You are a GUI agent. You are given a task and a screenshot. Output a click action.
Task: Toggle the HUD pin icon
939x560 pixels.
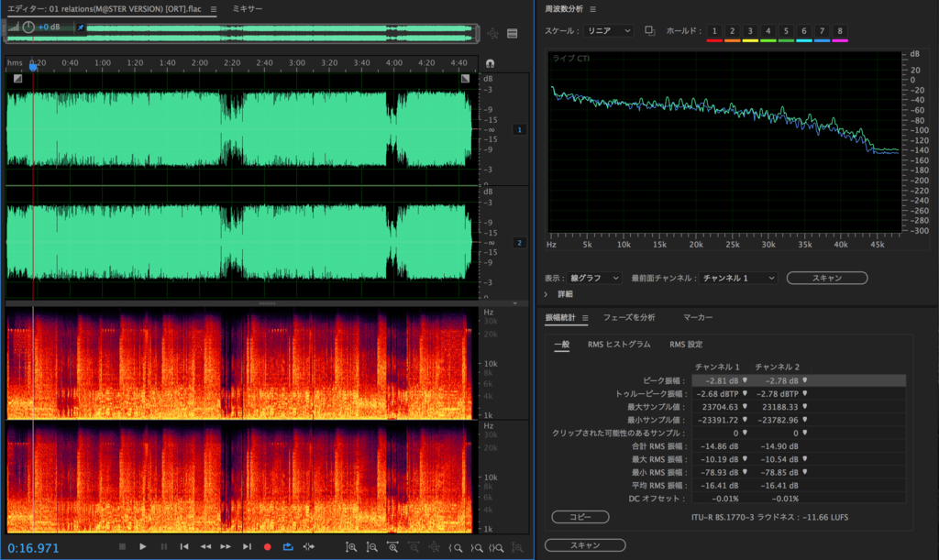tap(81, 27)
